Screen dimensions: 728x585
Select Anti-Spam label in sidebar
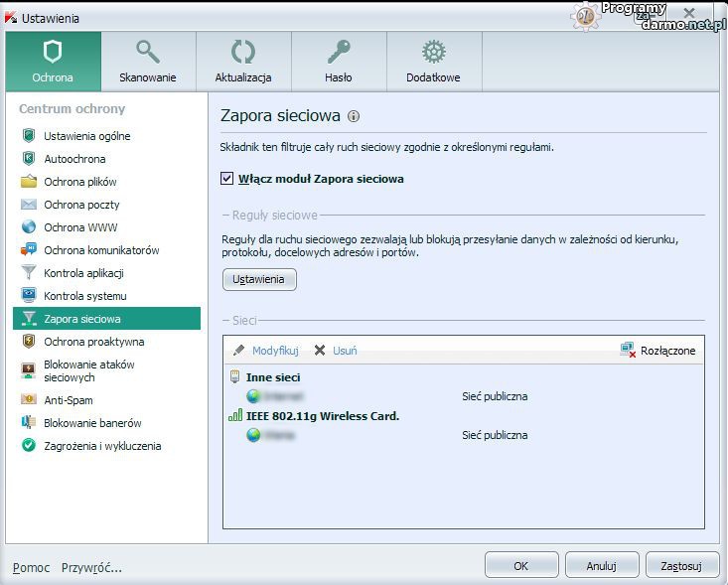[69, 399]
